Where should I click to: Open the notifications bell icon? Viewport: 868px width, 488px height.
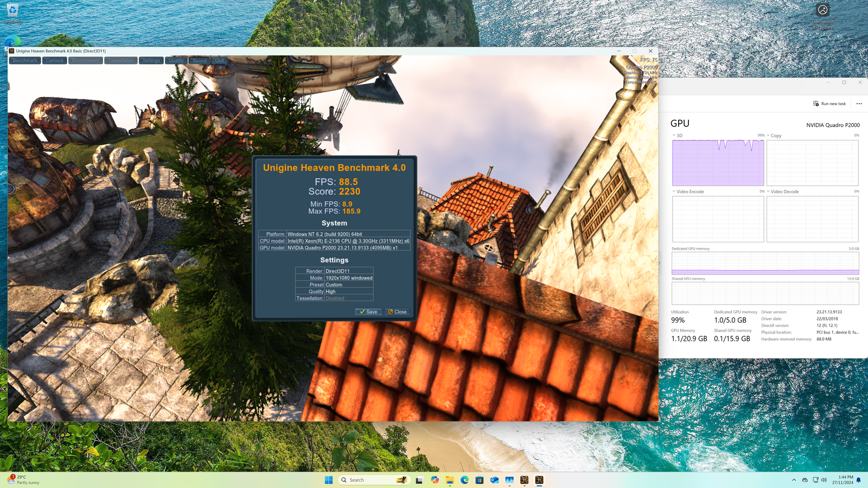coord(859,480)
